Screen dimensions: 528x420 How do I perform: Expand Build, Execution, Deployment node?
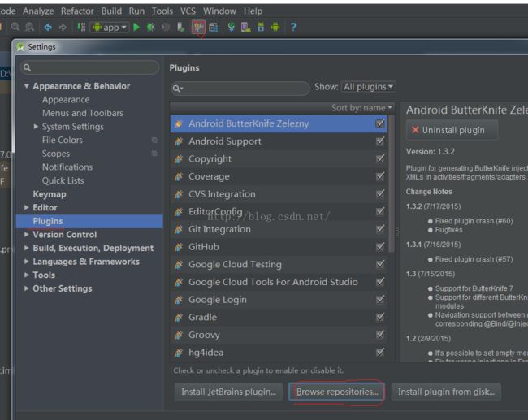click(26, 248)
